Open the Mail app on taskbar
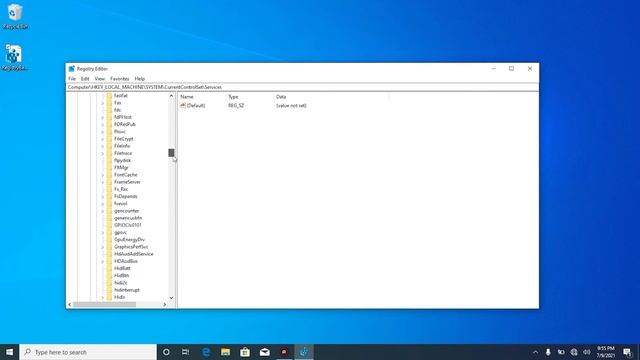The image size is (640, 360). point(264,352)
